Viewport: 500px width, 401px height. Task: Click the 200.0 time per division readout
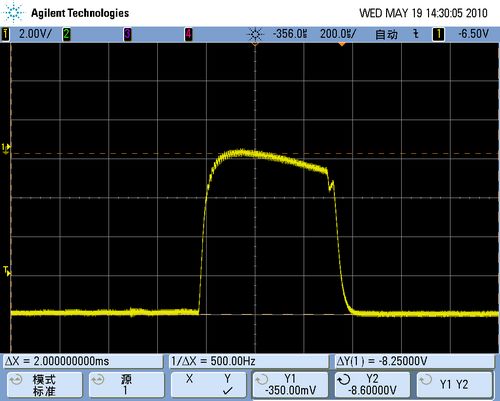tap(338, 34)
